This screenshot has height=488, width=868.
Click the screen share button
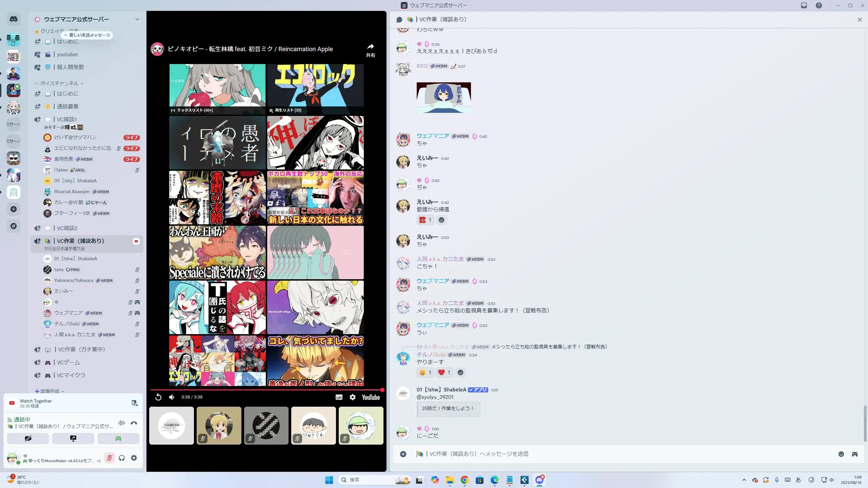point(73,439)
